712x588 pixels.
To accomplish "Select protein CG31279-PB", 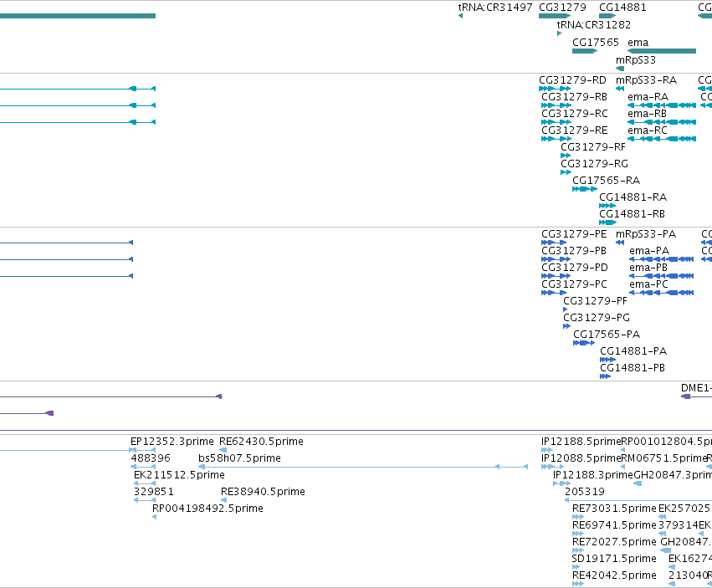I will tap(556, 259).
